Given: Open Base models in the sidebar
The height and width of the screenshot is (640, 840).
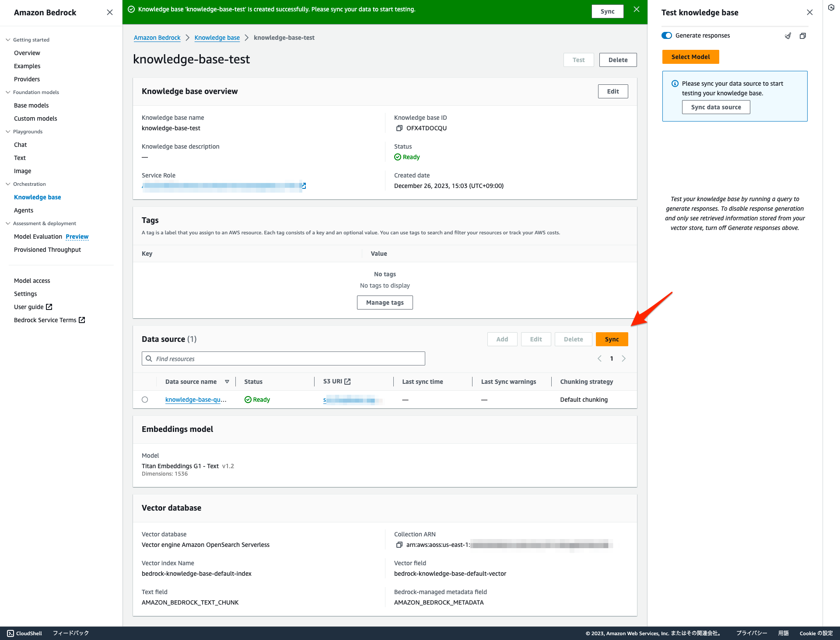Looking at the screenshot, I should tap(31, 105).
